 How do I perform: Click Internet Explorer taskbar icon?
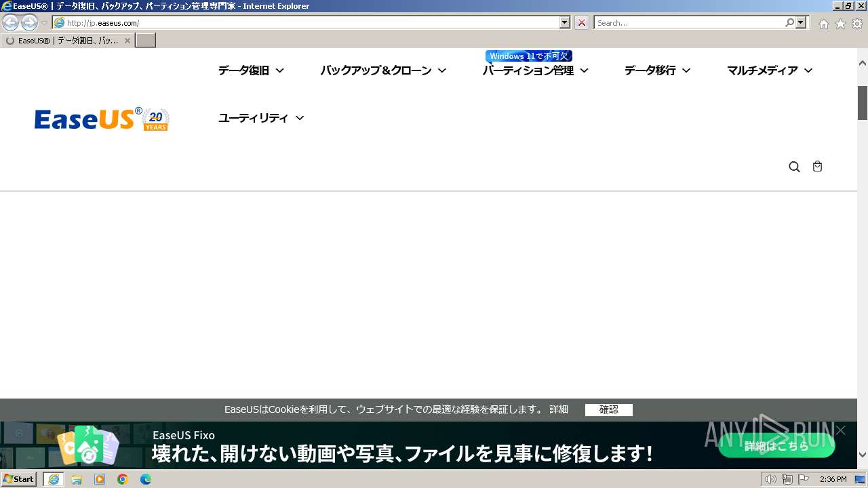pyautogui.click(x=54, y=479)
